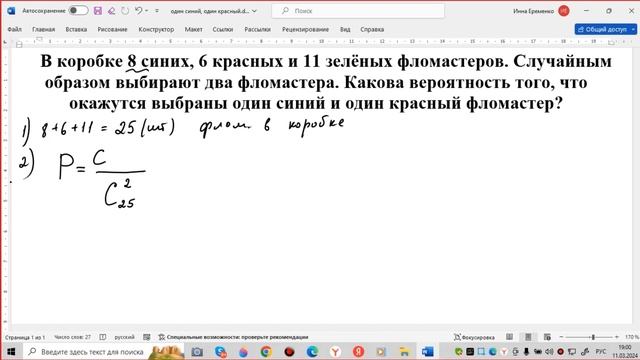Click the spelling check icon in status bar
This screenshot has height=360, width=640.
102,337
